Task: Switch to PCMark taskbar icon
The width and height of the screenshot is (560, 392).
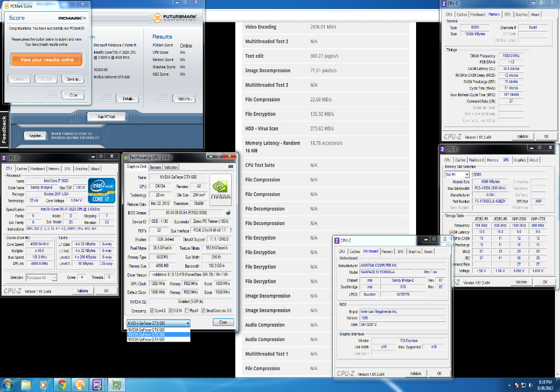Action: coord(80,385)
